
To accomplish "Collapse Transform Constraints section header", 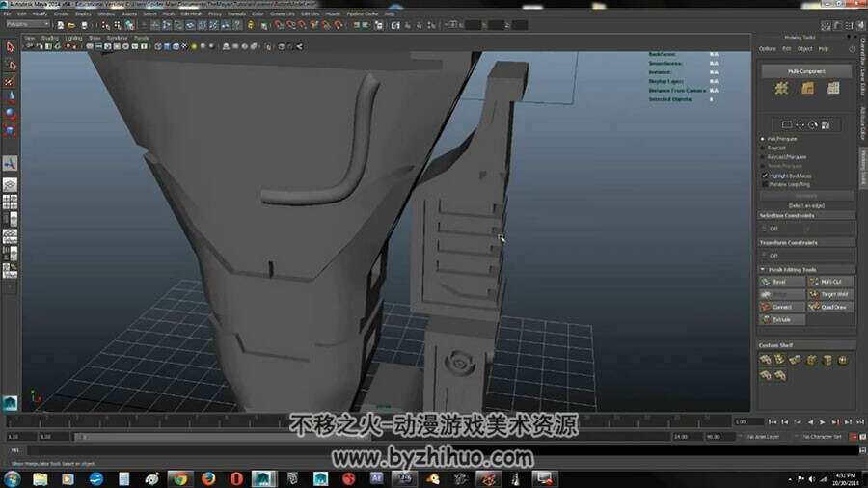I will point(806,242).
